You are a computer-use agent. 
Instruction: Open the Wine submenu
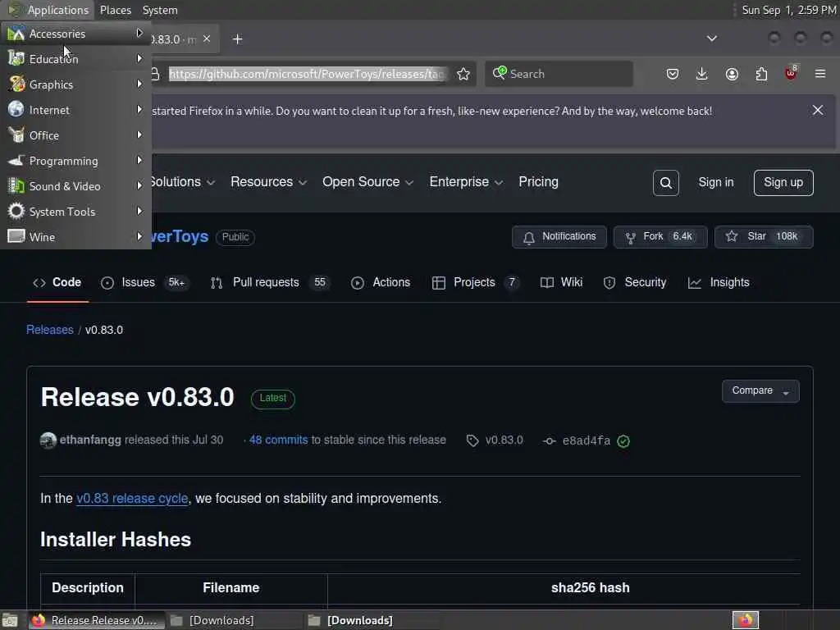(x=75, y=236)
